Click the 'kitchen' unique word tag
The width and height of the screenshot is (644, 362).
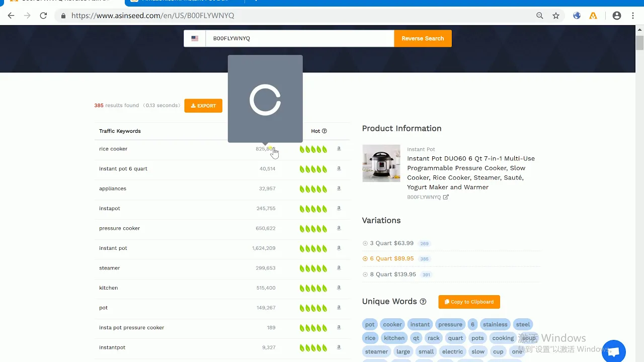pyautogui.click(x=394, y=338)
